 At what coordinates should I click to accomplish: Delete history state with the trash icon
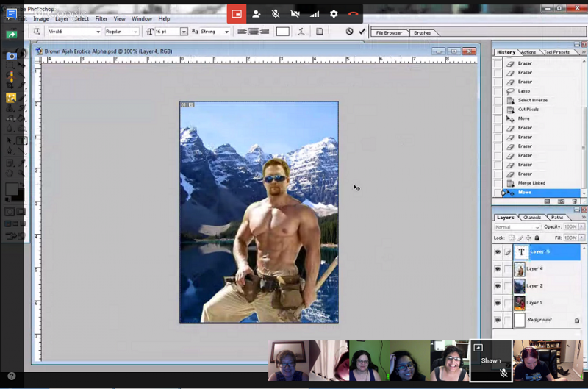576,201
